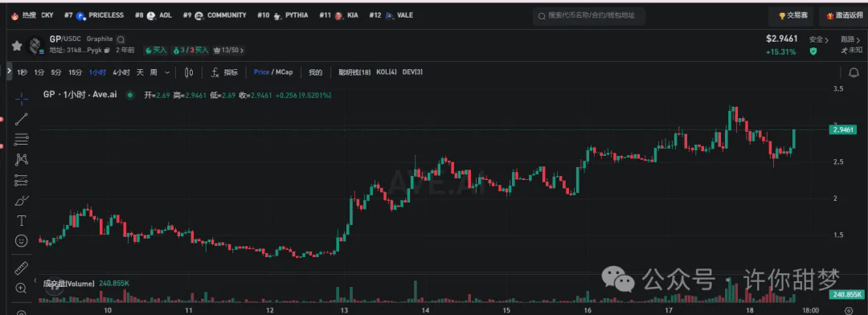Image resolution: width=868 pixels, height=315 pixels.
Task: Expand the 安全 security details
Action: tap(819, 39)
